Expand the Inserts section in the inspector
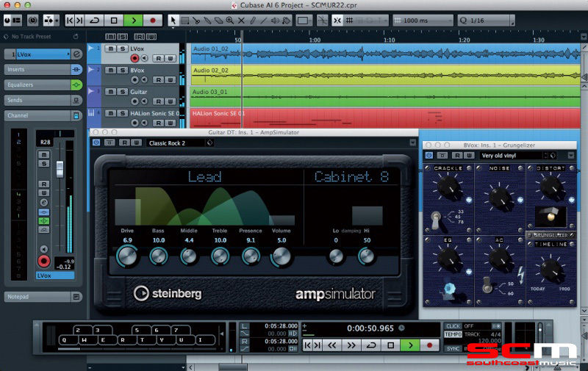The width and height of the screenshot is (588, 371). coord(37,69)
